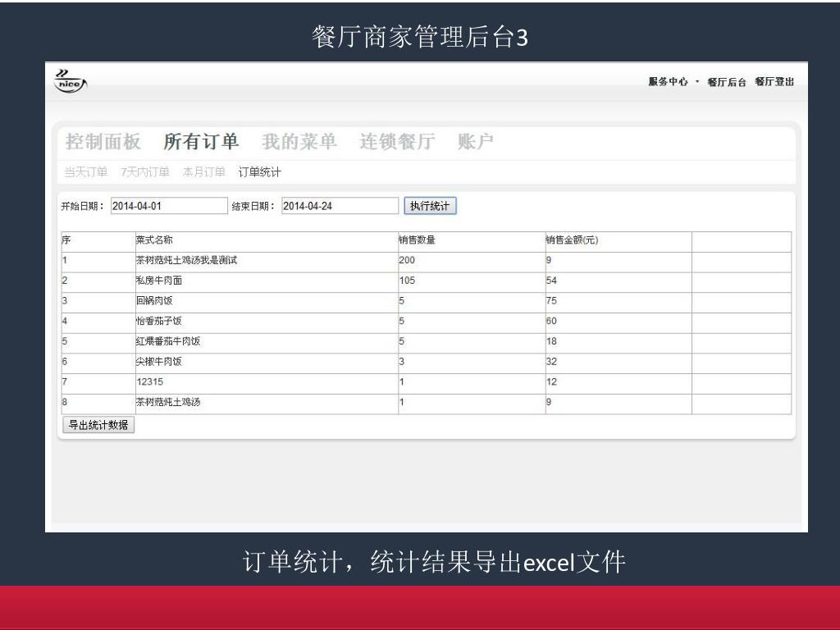This screenshot has width=840, height=630.
Task: Click the sales amount 32 cell
Action: [619, 363]
